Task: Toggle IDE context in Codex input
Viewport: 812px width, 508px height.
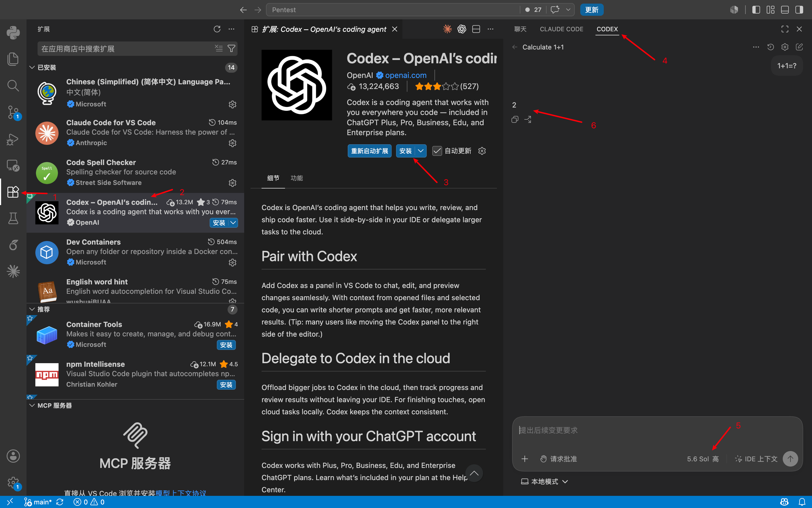Action: click(756, 459)
